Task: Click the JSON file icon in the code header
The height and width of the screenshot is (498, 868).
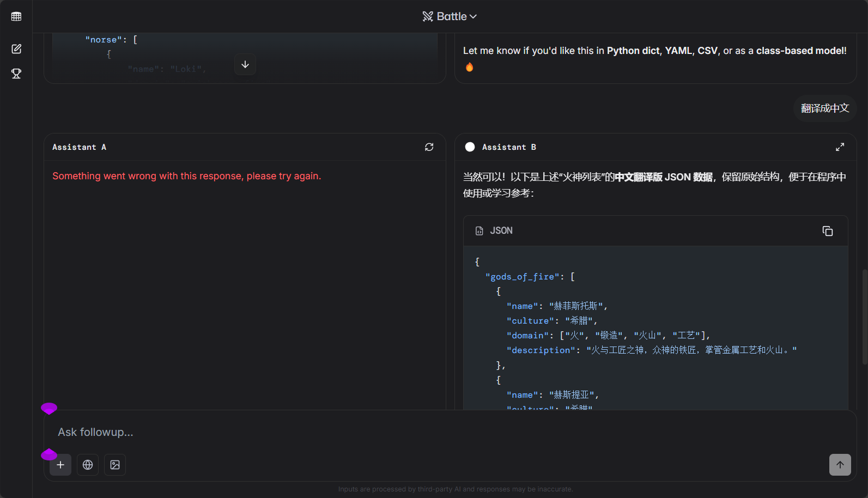Action: 479,231
